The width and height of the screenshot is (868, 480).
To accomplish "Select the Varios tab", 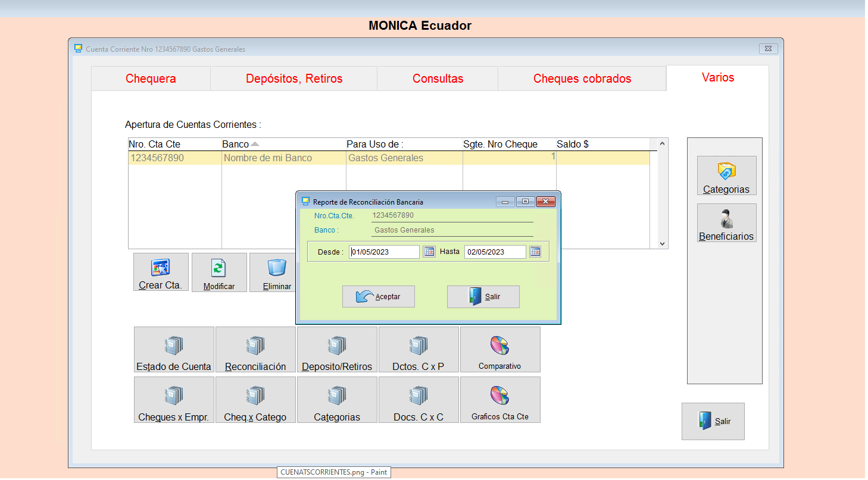I will [x=717, y=78].
